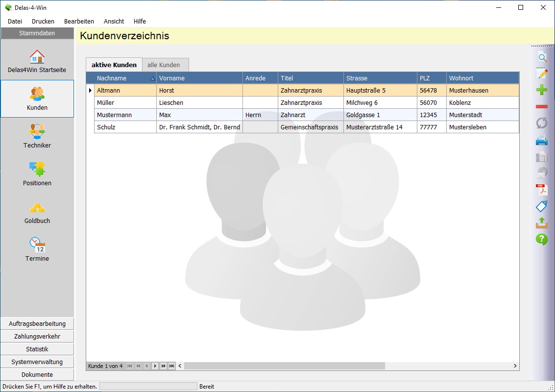Click the pencil edit customer icon

point(542,73)
